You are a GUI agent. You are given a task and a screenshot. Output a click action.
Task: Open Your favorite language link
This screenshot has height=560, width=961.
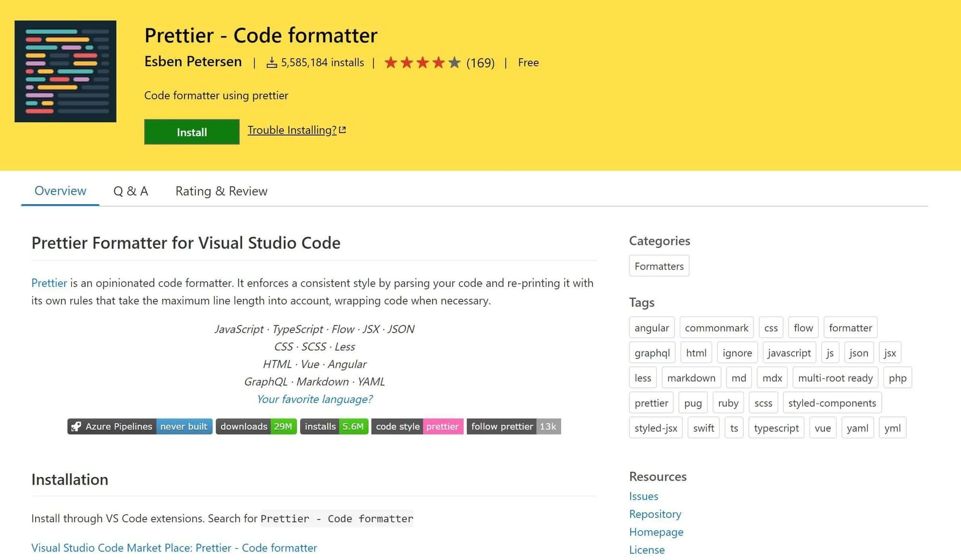coord(314,399)
